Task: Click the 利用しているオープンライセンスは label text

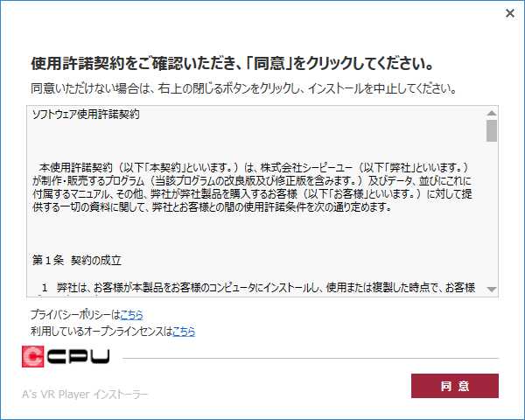Action: (101, 332)
